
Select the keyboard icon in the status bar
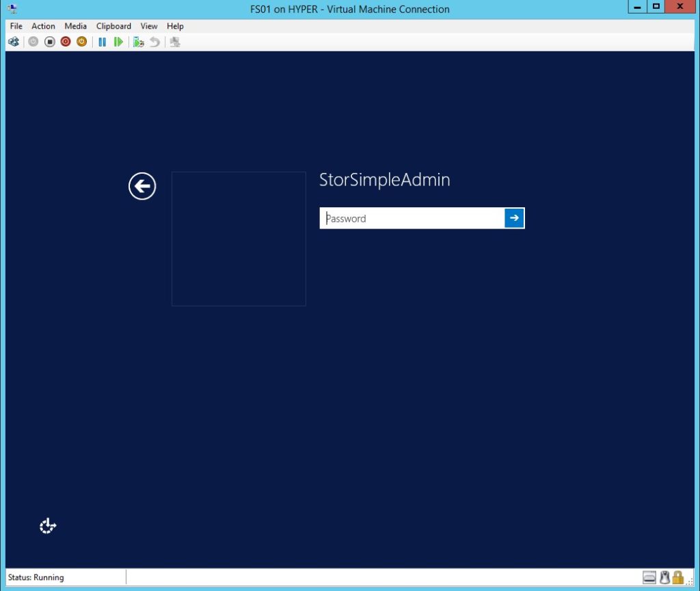tap(649, 577)
